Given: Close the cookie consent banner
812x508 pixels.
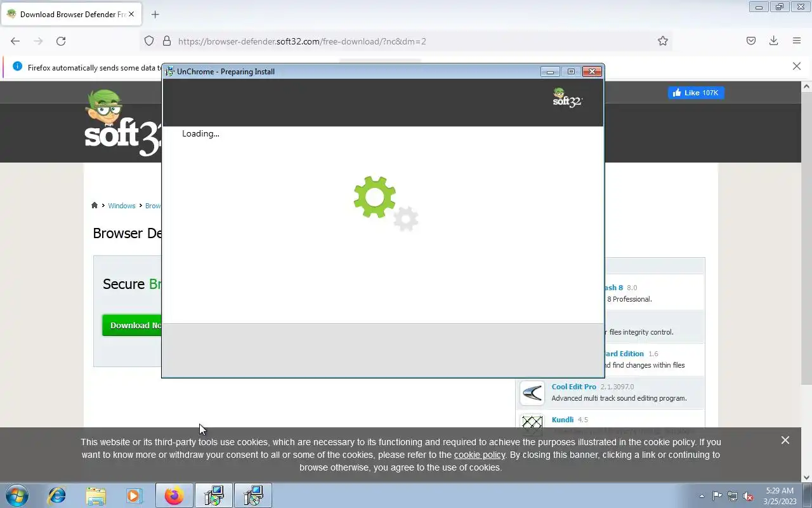Looking at the screenshot, I should point(785,440).
